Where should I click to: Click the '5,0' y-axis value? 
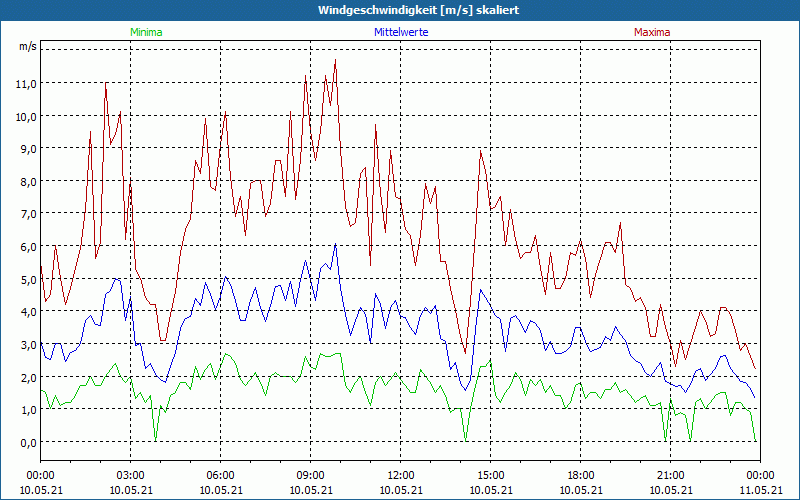[29, 280]
